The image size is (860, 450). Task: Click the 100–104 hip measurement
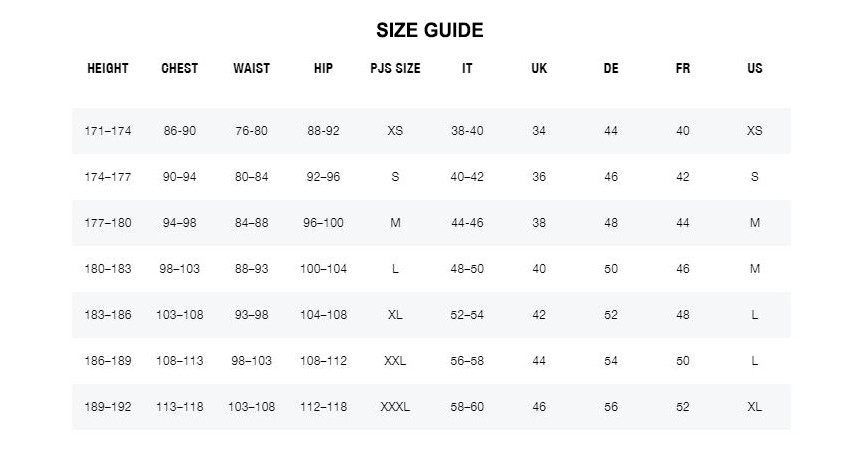point(323,269)
